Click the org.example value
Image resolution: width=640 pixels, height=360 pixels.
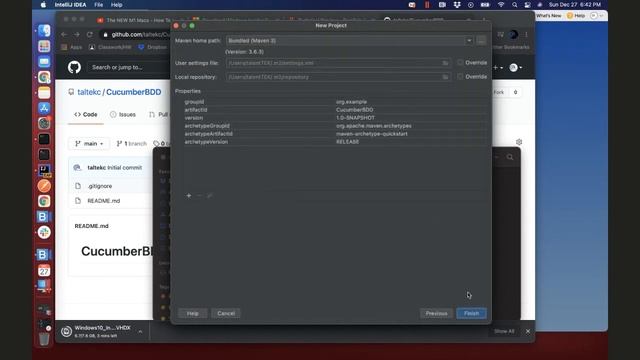pos(351,102)
